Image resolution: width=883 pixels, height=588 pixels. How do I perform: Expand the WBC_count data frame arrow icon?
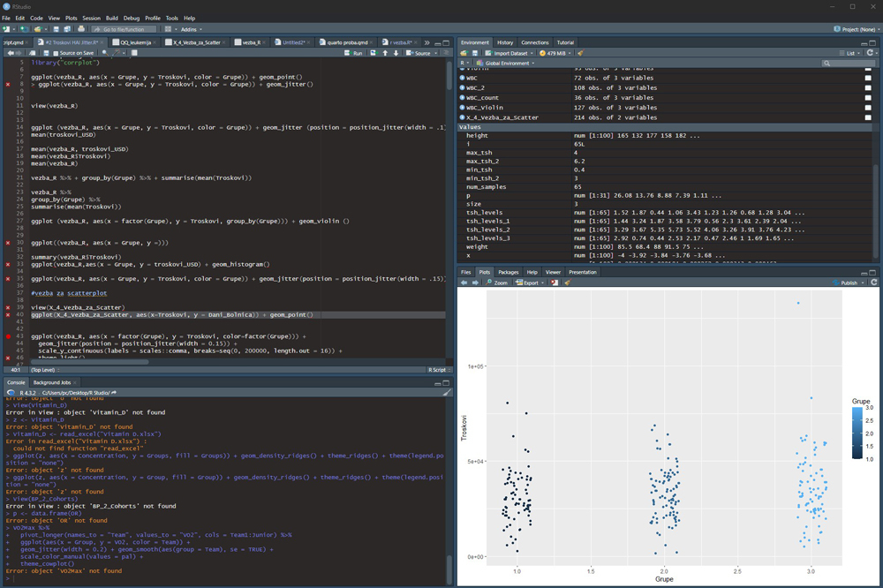tap(463, 97)
